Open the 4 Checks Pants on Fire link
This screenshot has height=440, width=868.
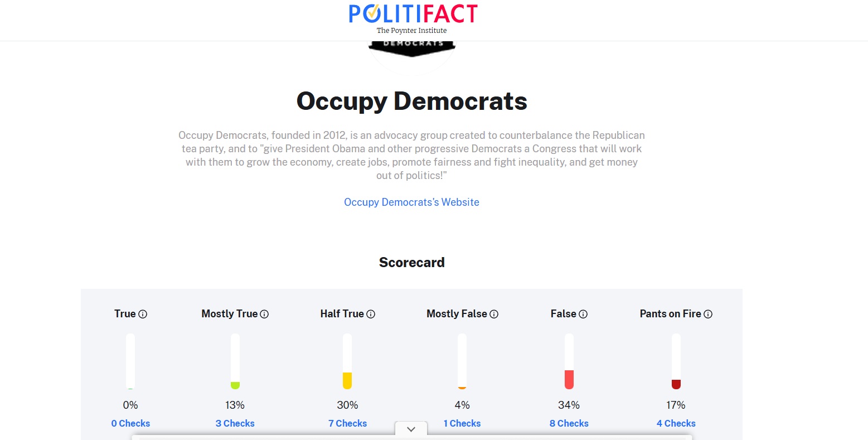[x=676, y=423]
